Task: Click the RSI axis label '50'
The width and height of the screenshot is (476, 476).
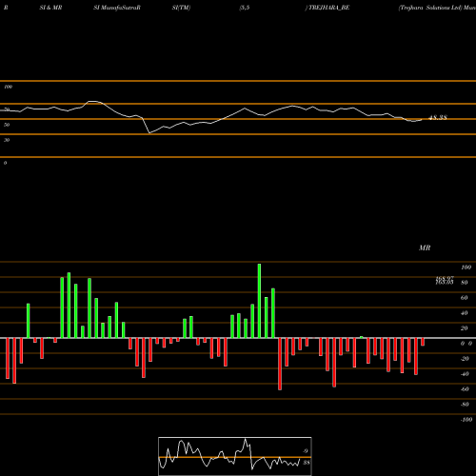Action: 7,125
